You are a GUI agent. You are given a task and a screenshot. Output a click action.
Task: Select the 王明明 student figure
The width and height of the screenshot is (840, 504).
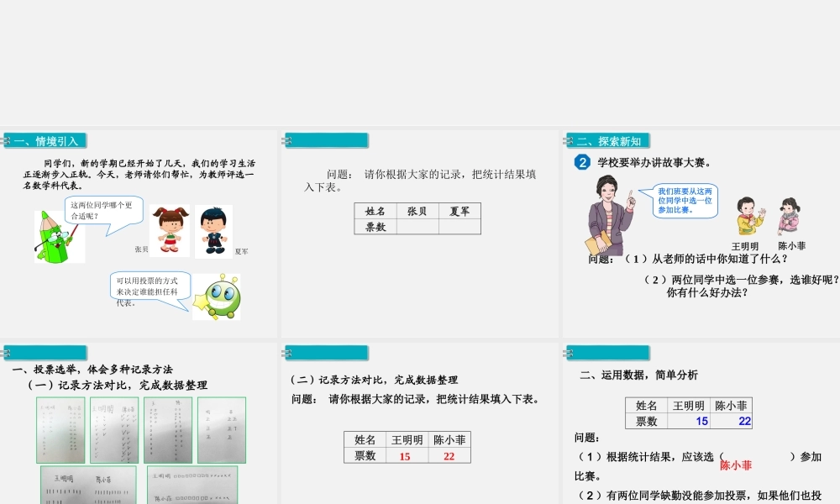click(745, 217)
